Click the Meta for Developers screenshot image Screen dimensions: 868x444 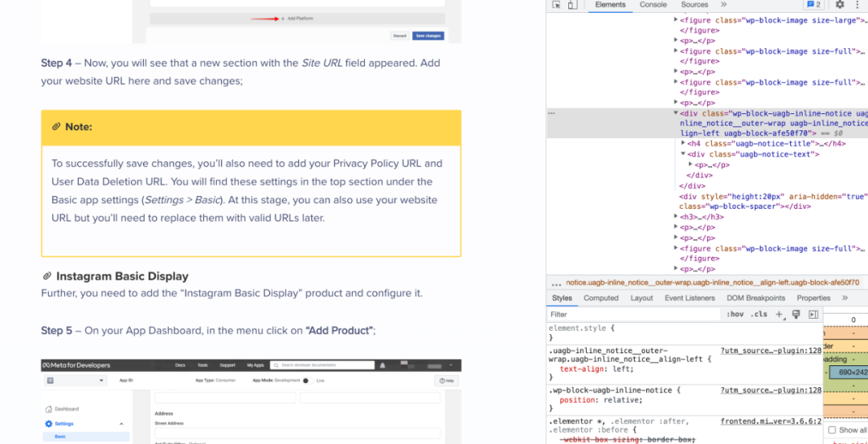pyautogui.click(x=251, y=401)
